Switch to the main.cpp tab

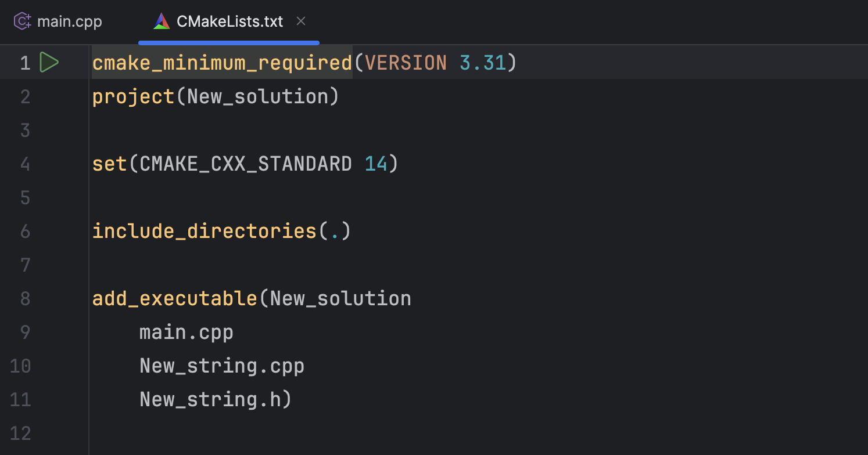click(70, 21)
